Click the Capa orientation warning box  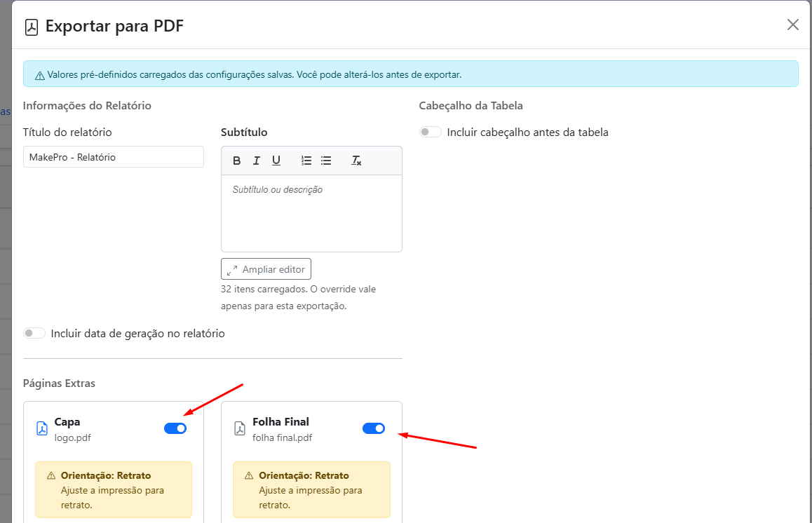pos(113,489)
